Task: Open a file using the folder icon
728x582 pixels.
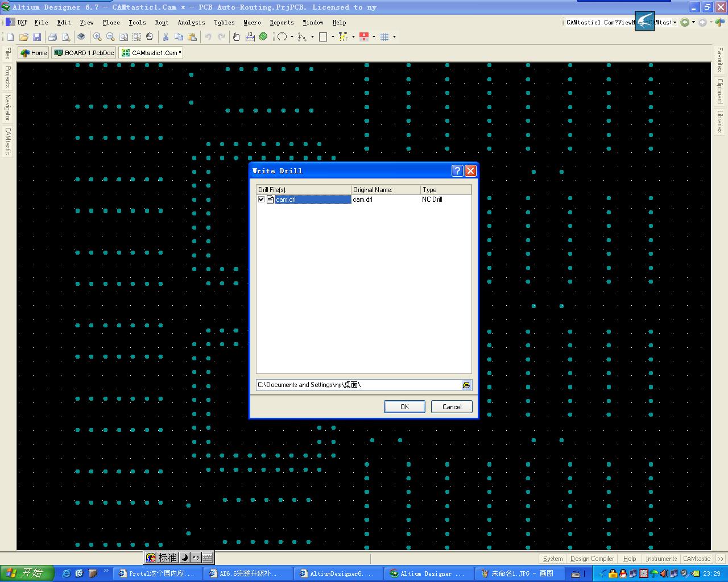Action: (x=24, y=37)
